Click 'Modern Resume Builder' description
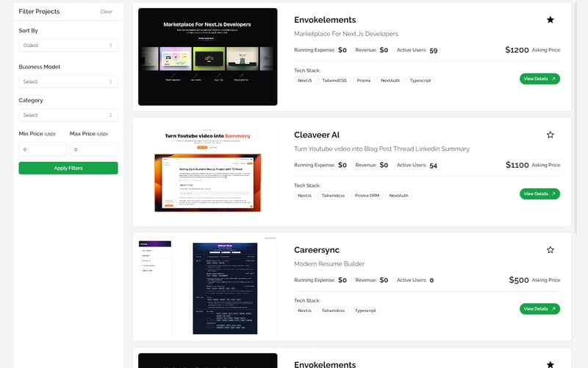The image size is (588, 368). 329,263
